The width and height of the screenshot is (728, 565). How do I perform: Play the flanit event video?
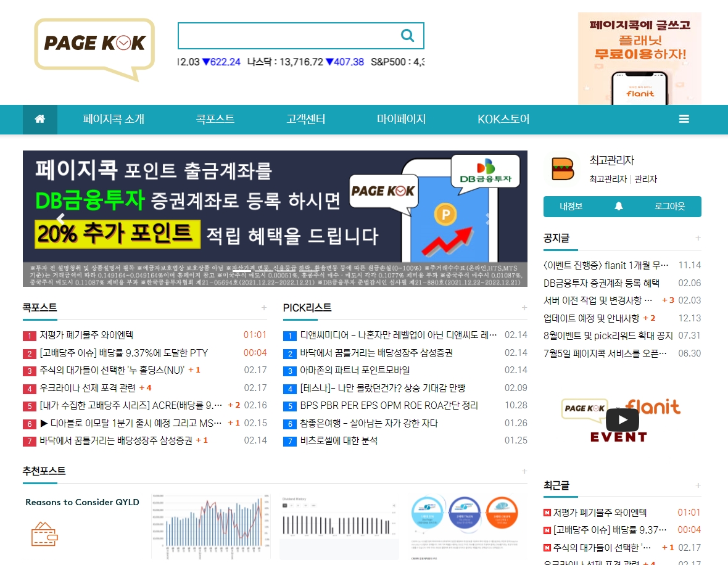(x=622, y=420)
